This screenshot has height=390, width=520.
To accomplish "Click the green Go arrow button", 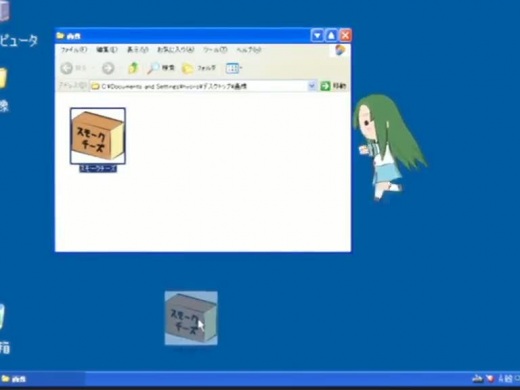I will tap(325, 86).
